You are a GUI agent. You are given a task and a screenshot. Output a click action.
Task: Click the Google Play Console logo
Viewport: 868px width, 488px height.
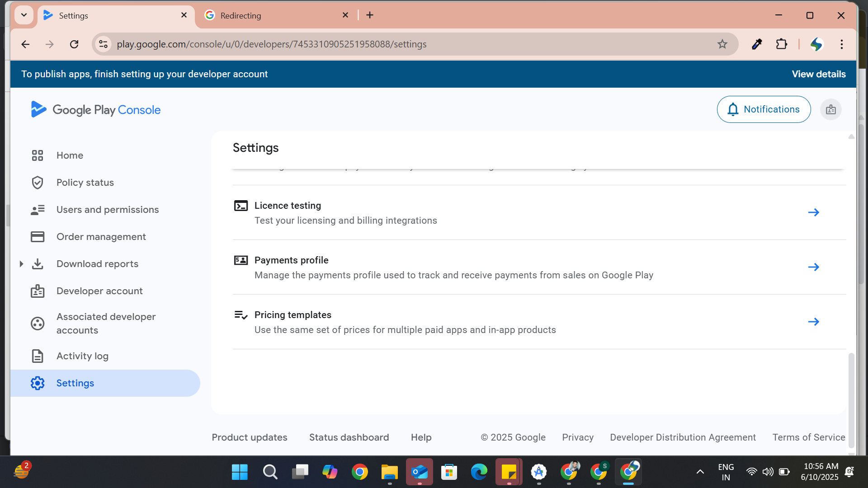coord(95,110)
